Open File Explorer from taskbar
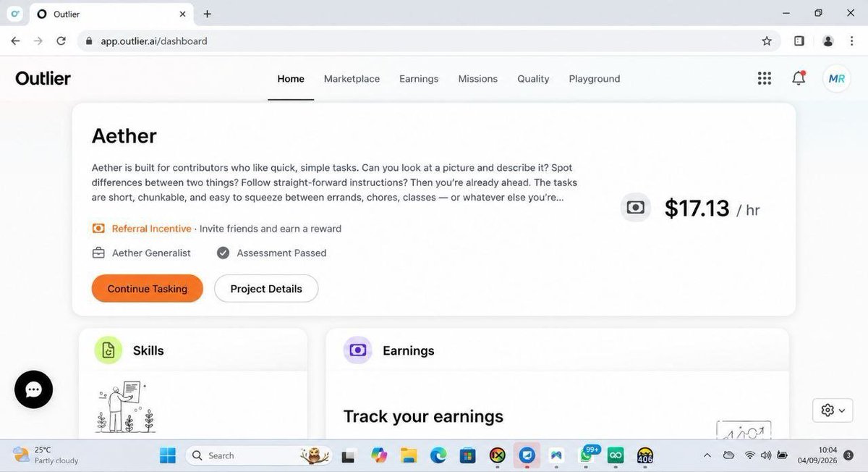The image size is (868, 472). 409,455
